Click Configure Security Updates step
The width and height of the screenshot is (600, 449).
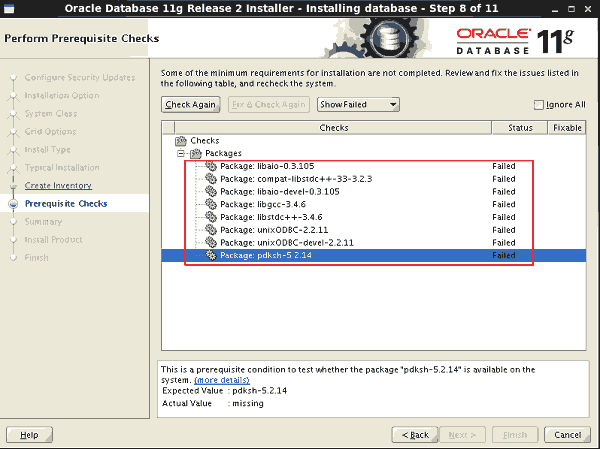click(x=80, y=77)
